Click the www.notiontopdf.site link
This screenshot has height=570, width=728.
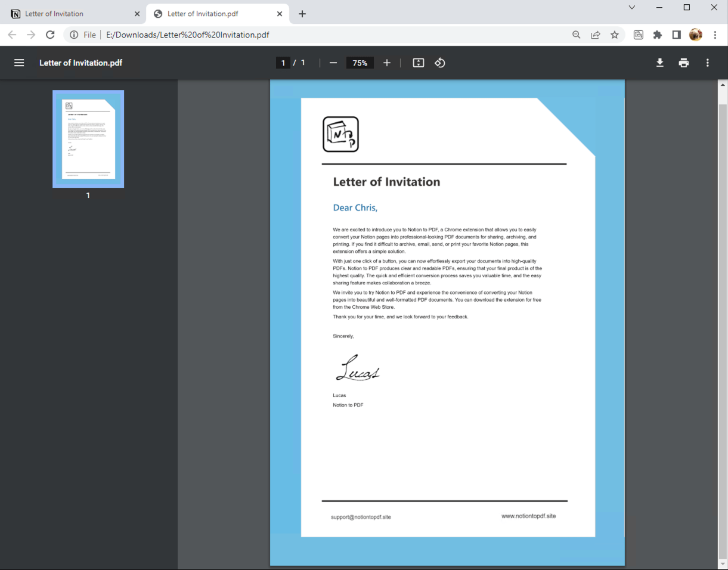529,516
